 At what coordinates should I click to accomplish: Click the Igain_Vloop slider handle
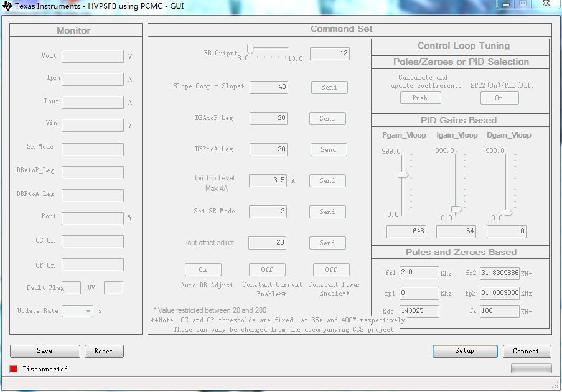click(457, 209)
